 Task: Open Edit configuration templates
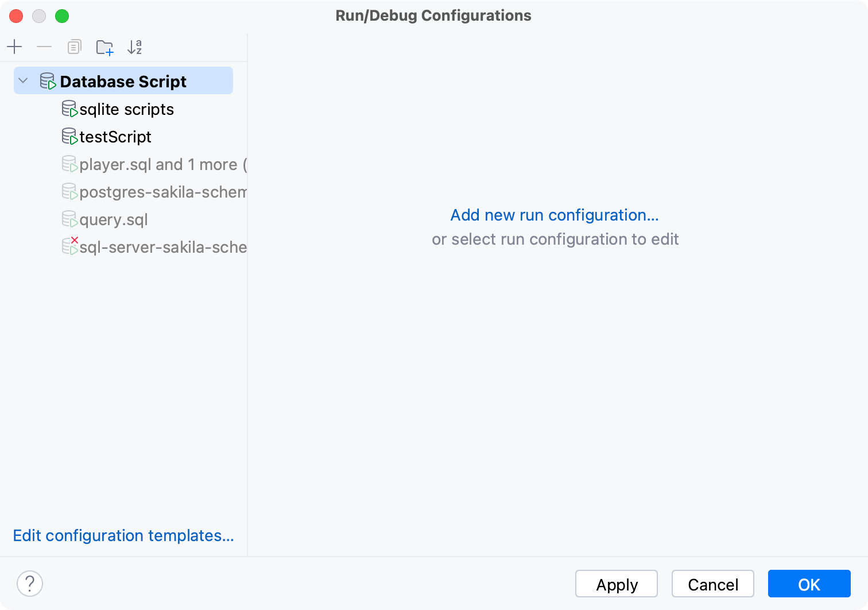click(x=123, y=535)
